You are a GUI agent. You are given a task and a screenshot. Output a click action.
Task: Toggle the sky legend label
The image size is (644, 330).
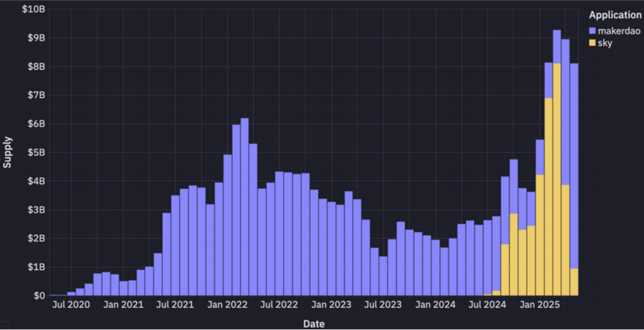click(605, 43)
